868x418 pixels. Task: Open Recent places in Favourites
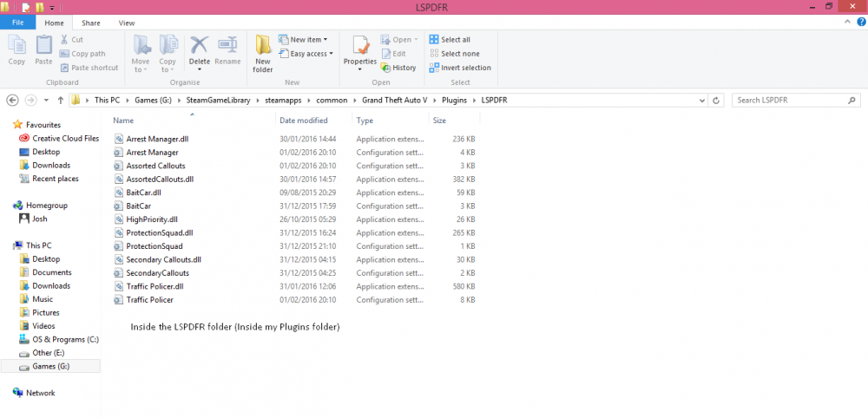coord(49,179)
